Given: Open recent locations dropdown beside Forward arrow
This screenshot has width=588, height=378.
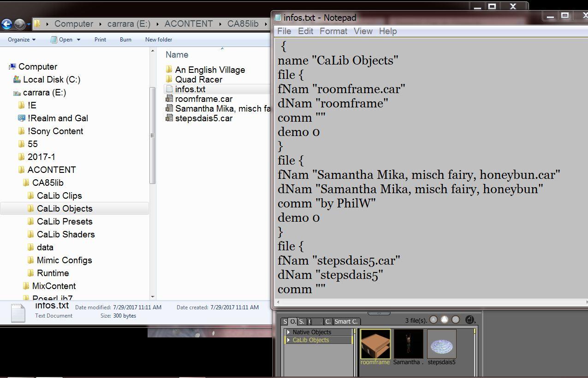Looking at the screenshot, I should pos(29,24).
